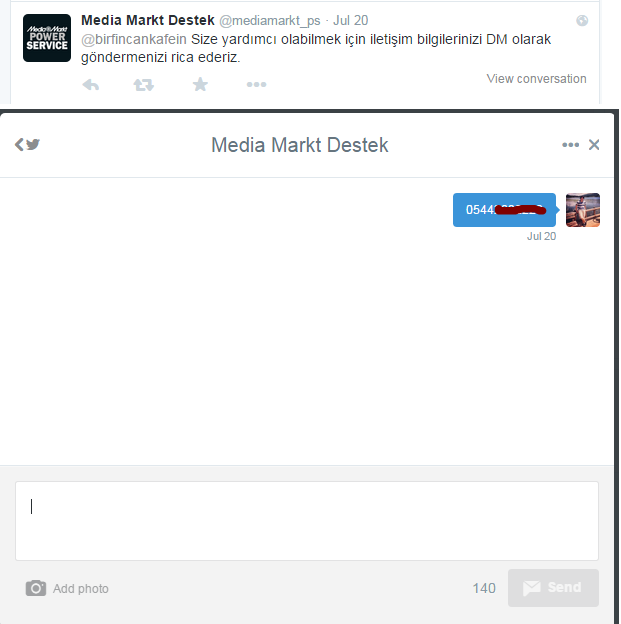
Task: Retweet the Media Markt Destek tweet
Action: tap(144, 85)
